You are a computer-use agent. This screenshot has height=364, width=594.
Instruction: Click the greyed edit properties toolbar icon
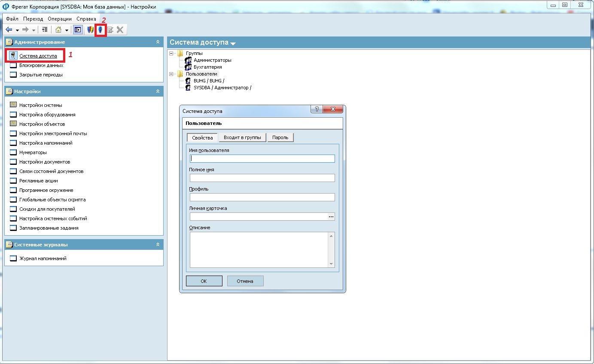click(x=110, y=30)
